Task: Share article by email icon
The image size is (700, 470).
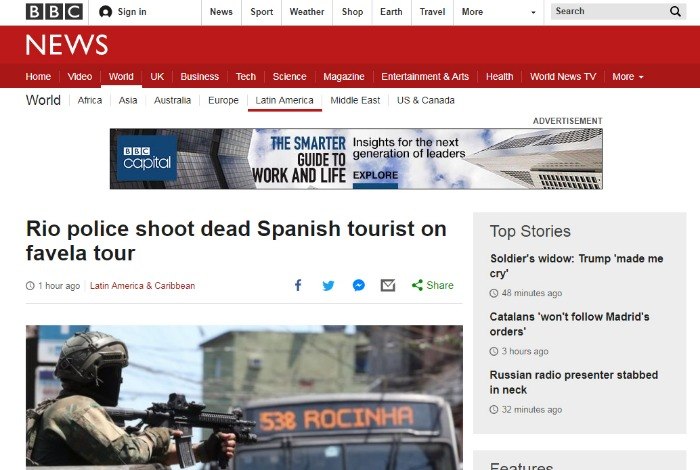Action: coord(388,286)
